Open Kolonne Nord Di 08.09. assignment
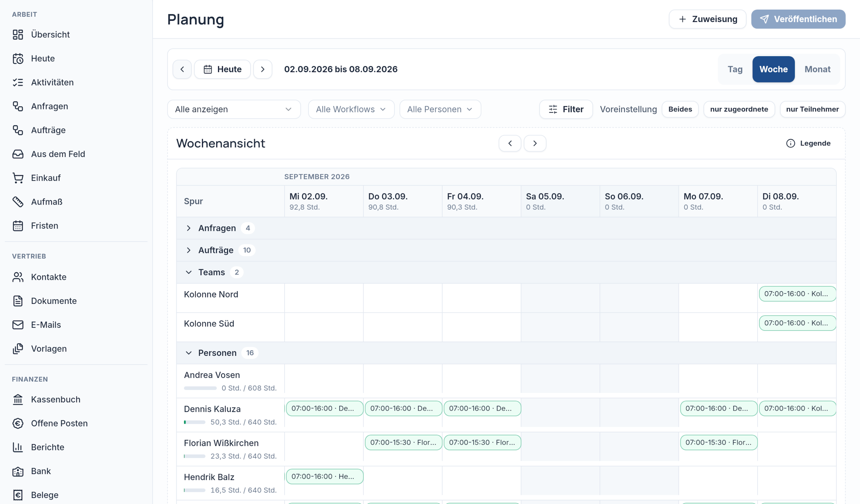 pyautogui.click(x=797, y=294)
